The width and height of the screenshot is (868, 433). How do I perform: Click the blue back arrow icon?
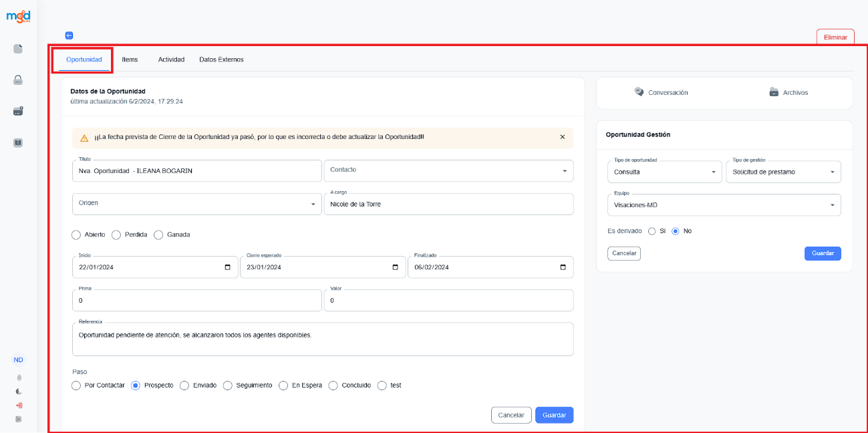pyautogui.click(x=69, y=35)
